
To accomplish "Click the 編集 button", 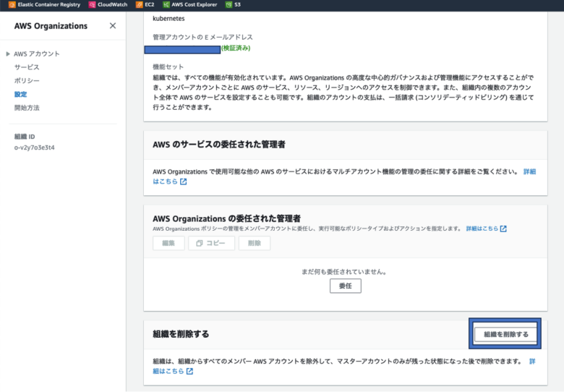I will pos(168,243).
